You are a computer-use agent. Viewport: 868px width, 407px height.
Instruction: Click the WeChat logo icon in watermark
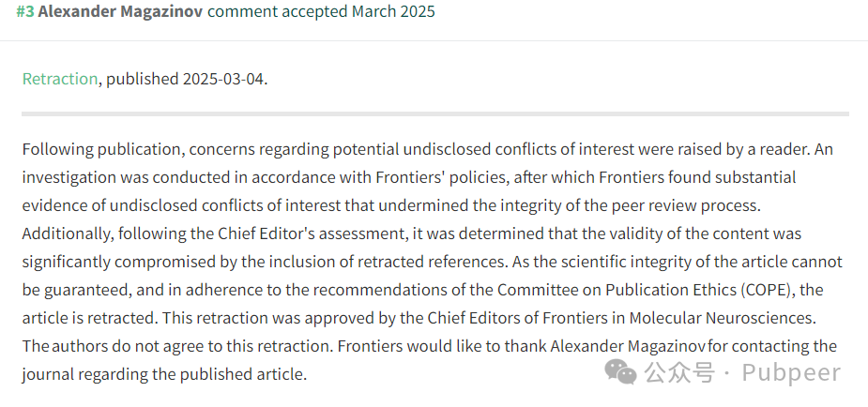coord(620,371)
